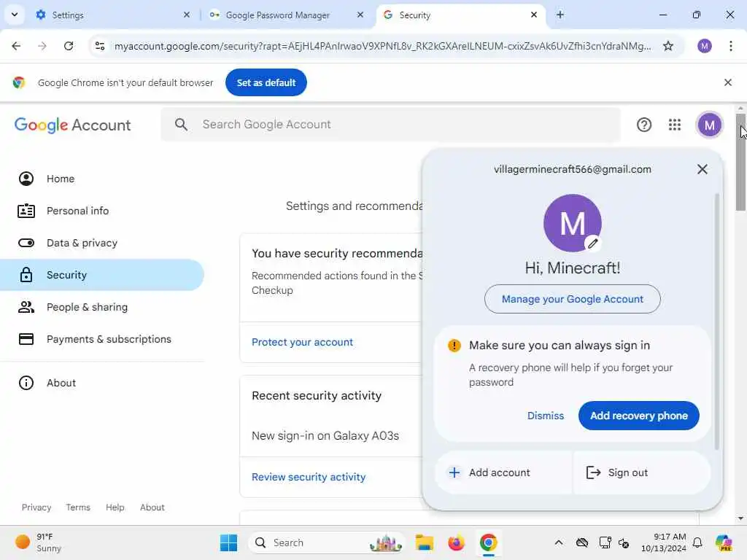Close the Security tab
747x560 pixels.
point(534,15)
